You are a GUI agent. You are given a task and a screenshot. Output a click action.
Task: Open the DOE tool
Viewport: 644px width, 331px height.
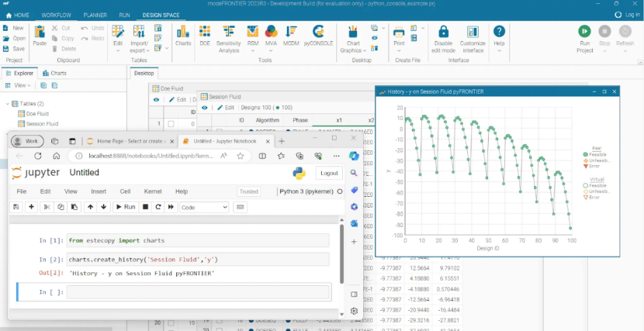pyautogui.click(x=205, y=36)
